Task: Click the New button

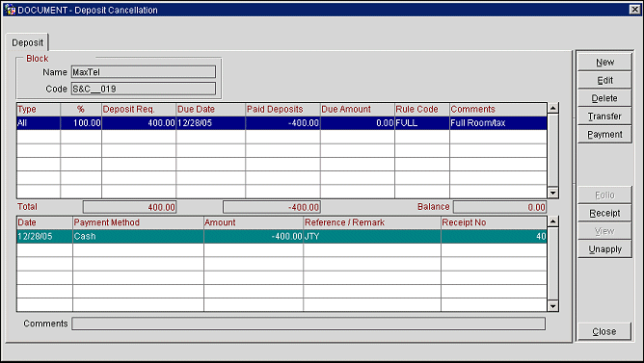Action: pos(604,63)
